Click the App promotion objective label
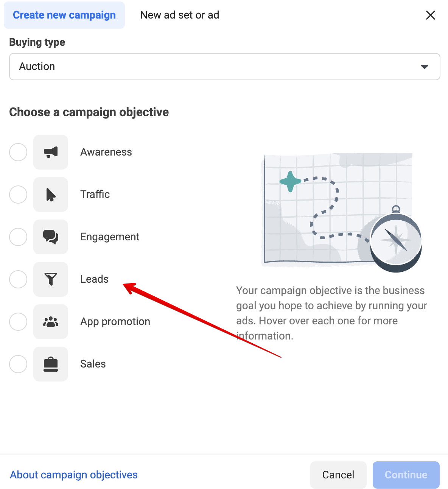Viewport: 448px width, 489px height. (x=115, y=322)
